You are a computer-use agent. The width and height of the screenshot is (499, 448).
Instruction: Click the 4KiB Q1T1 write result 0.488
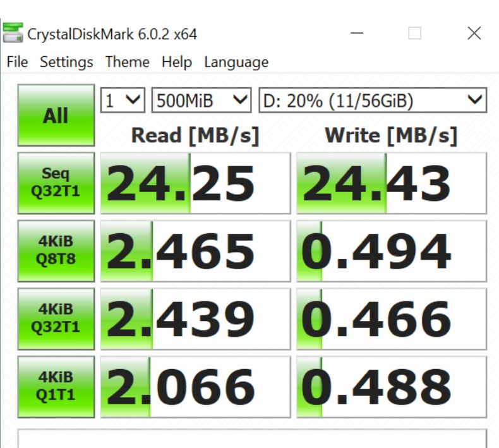tap(391, 387)
